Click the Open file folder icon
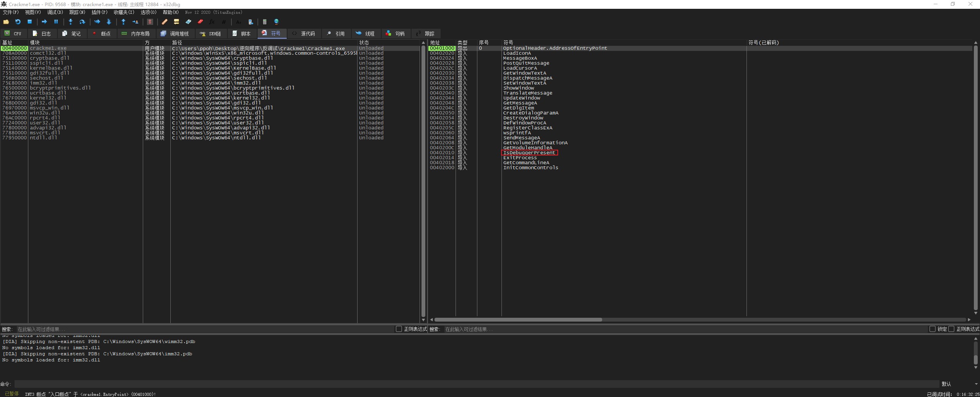The width and height of the screenshot is (980, 397). tap(6, 22)
